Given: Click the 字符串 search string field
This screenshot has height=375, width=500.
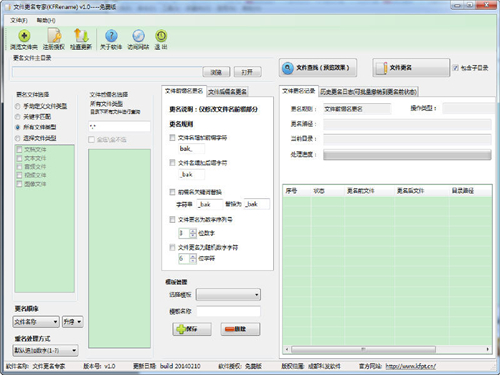Looking at the screenshot, I should (209, 204).
